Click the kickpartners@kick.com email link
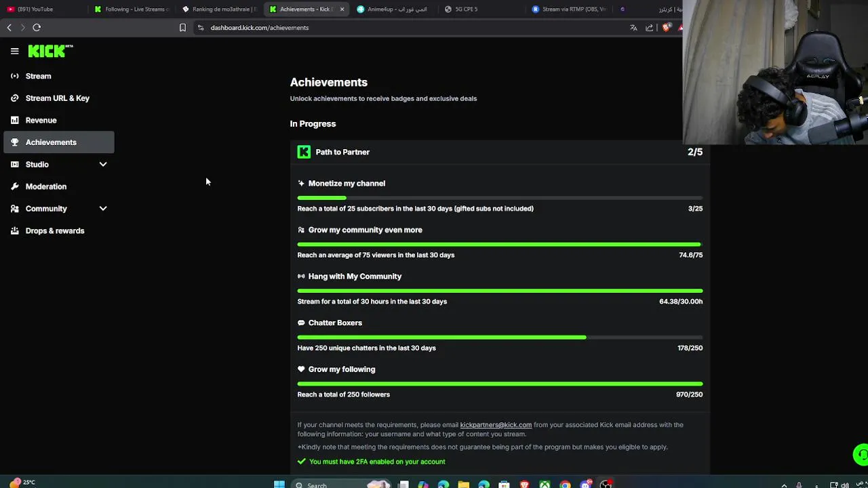 496,425
